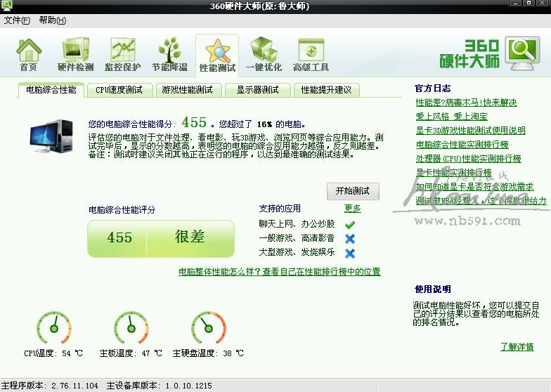The width and height of the screenshot is (551, 392).
Task: Open the 文件(F) menu
Action: 17,20
